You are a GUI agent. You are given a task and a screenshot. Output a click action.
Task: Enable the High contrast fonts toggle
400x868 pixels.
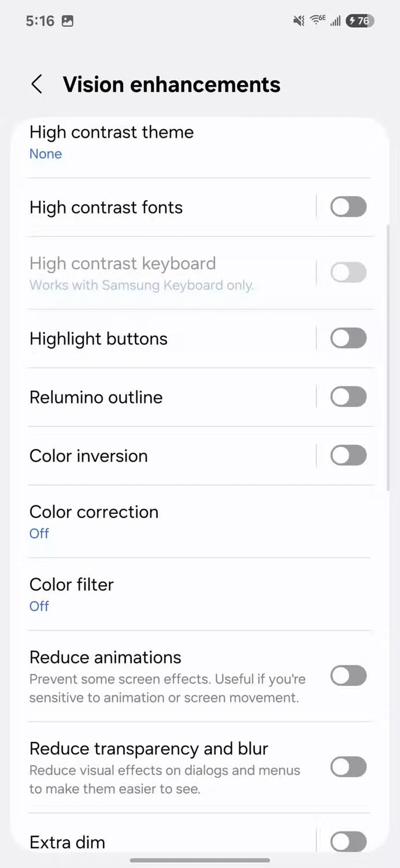pos(348,207)
